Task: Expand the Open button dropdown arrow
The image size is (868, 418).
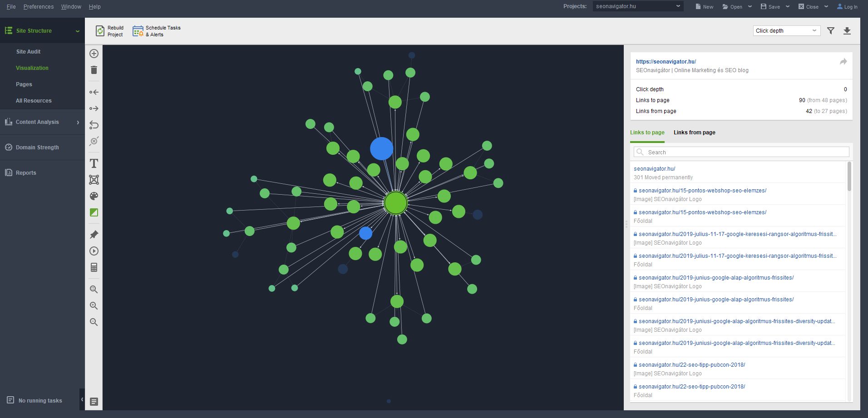Action: (750, 6)
